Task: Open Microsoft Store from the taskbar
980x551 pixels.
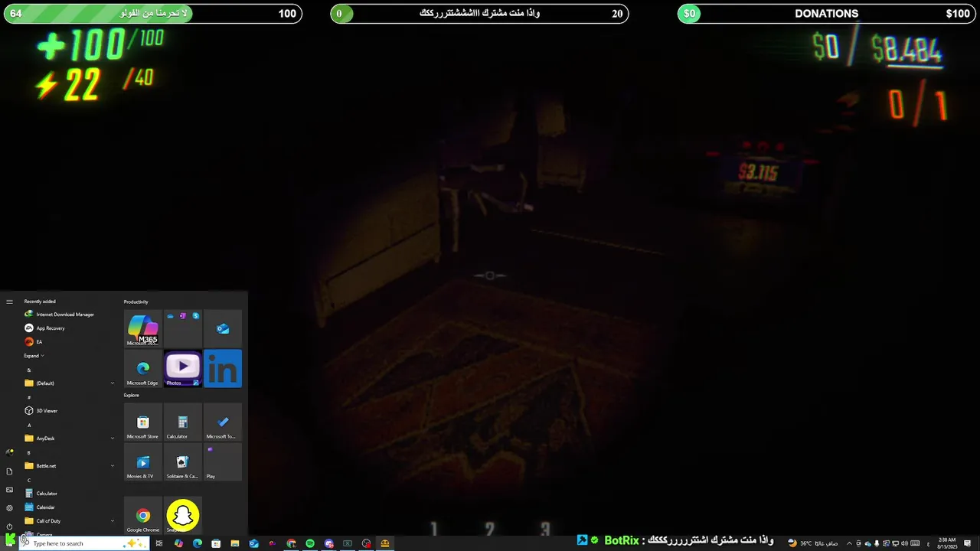Action: click(216, 543)
